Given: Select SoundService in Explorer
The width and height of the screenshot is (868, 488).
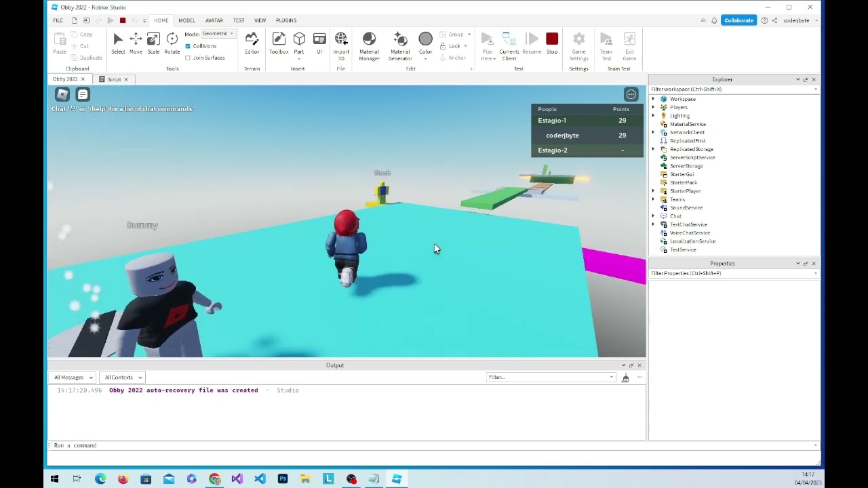Looking at the screenshot, I should (x=686, y=207).
